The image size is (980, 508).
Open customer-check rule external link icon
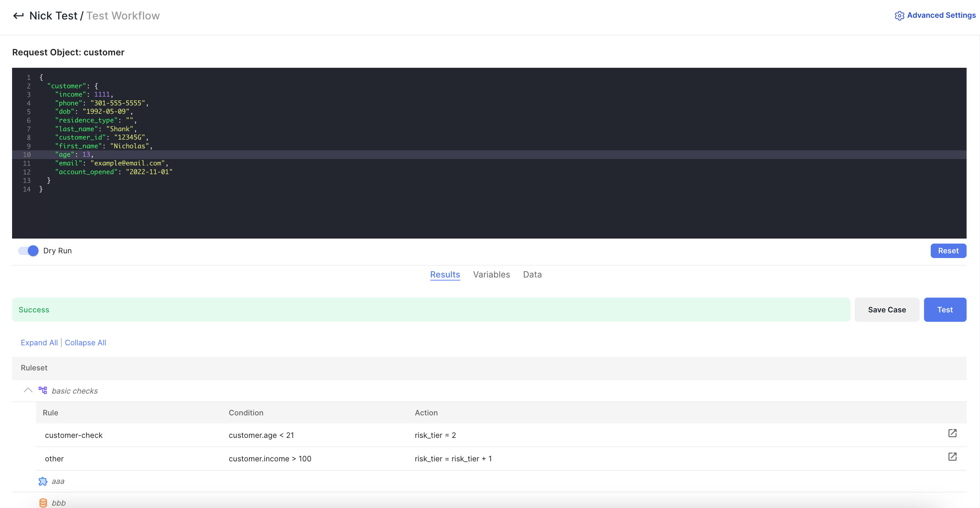point(952,434)
